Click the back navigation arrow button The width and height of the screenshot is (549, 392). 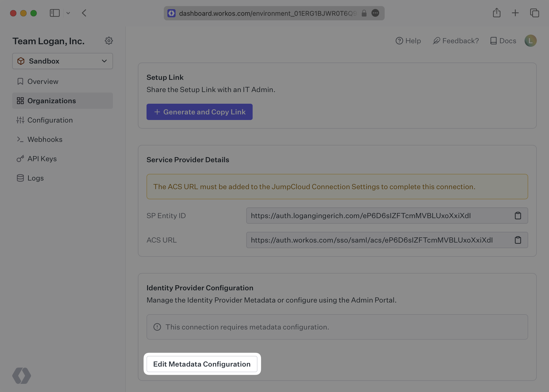pos(84,12)
